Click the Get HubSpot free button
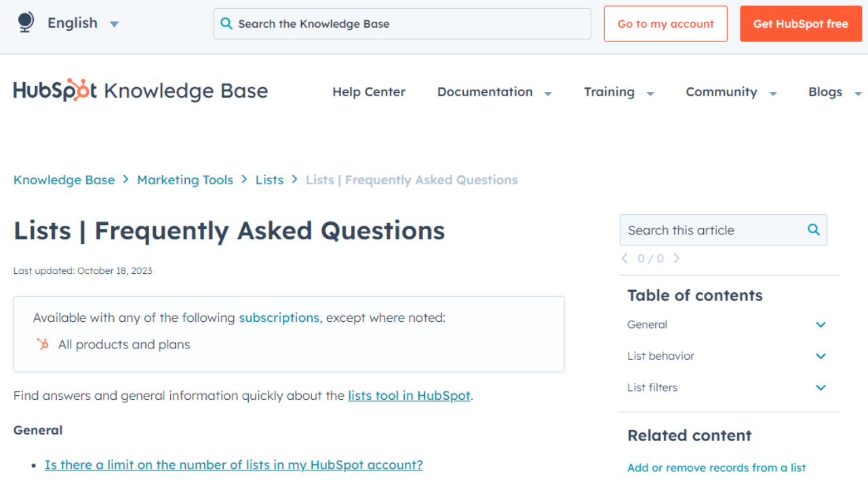Image resolution: width=868 pixels, height=488 pixels. 801,23
